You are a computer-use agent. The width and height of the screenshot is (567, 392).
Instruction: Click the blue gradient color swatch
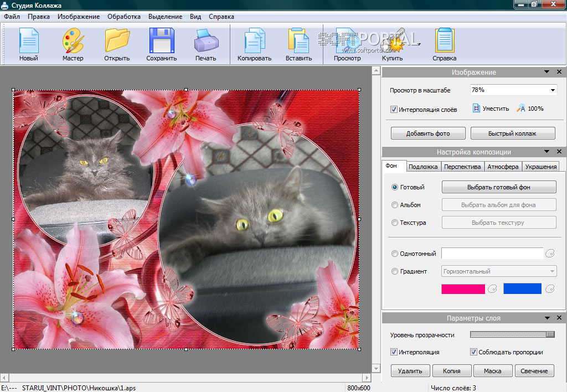[x=522, y=289]
